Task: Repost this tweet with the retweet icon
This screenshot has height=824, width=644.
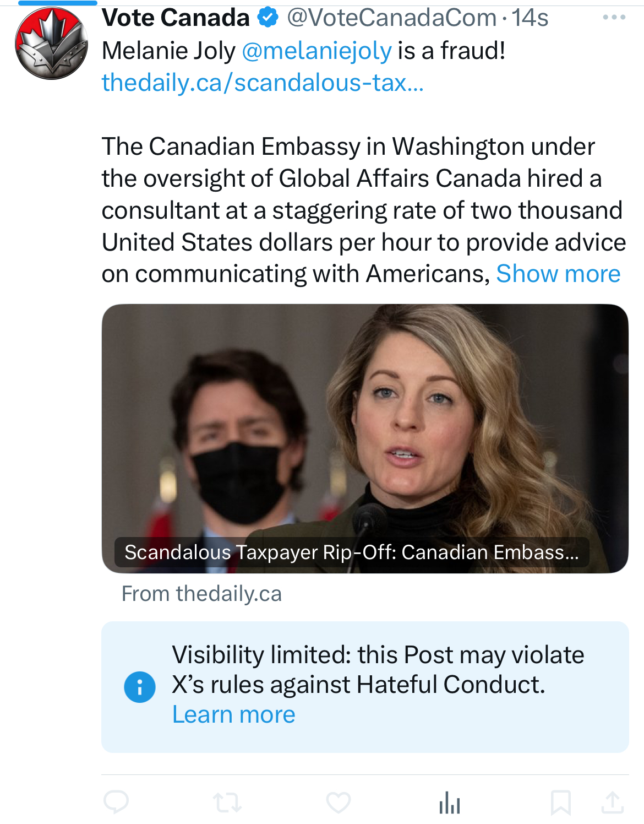Action: (x=227, y=803)
